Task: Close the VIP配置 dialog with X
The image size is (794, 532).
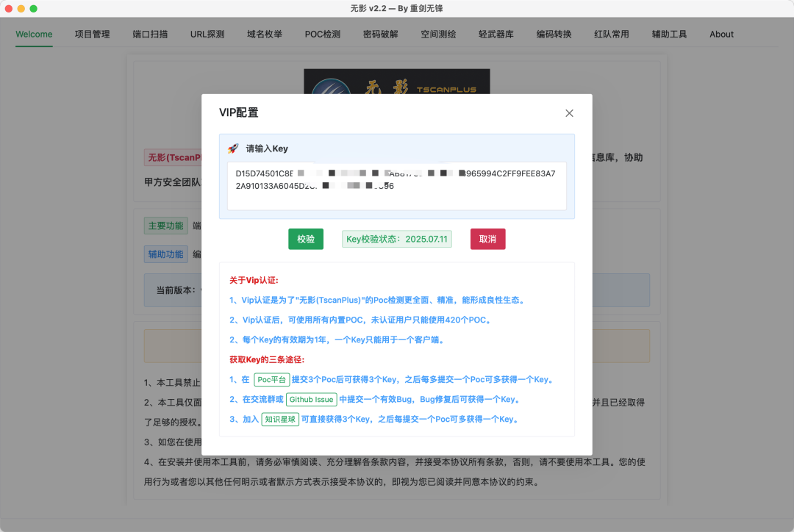Action: pyautogui.click(x=569, y=113)
